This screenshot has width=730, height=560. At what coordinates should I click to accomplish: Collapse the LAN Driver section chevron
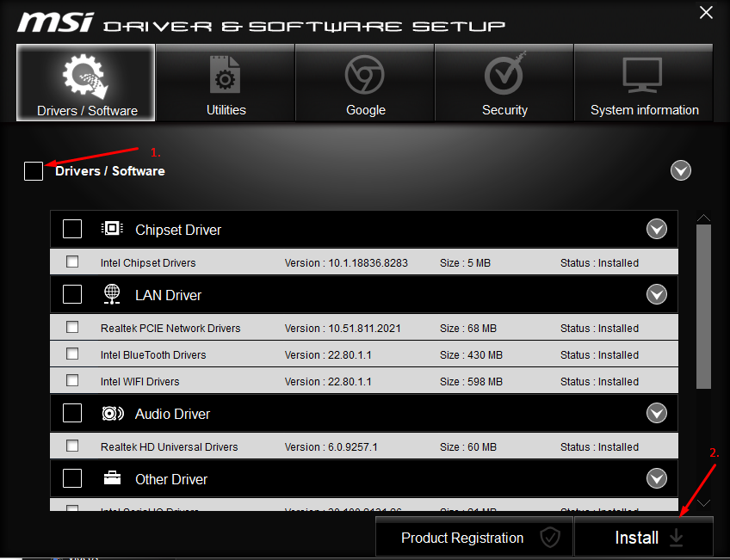657,293
